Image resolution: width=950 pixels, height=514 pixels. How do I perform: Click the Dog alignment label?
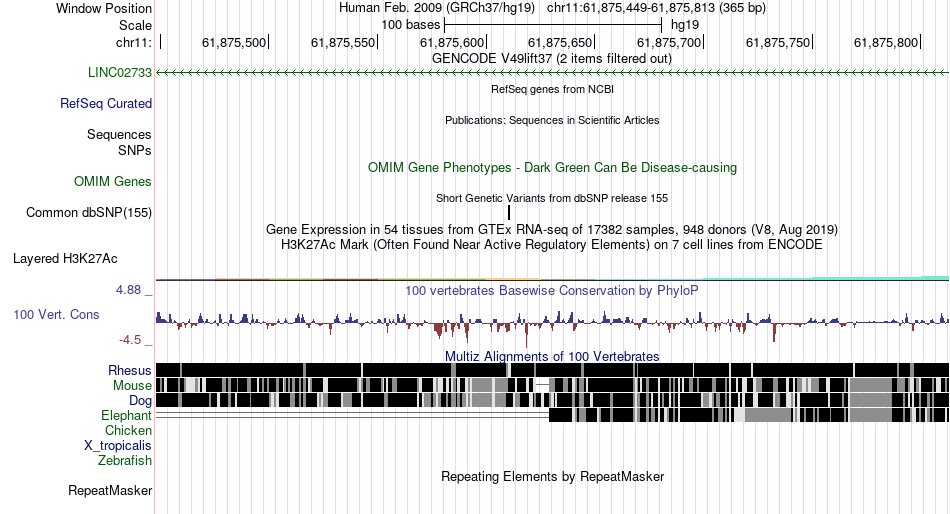click(140, 401)
